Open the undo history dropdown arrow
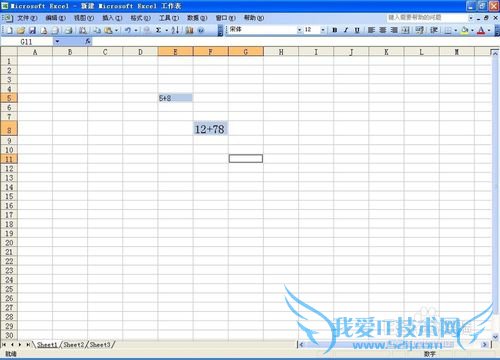The width and height of the screenshot is (500, 360). (x=136, y=30)
